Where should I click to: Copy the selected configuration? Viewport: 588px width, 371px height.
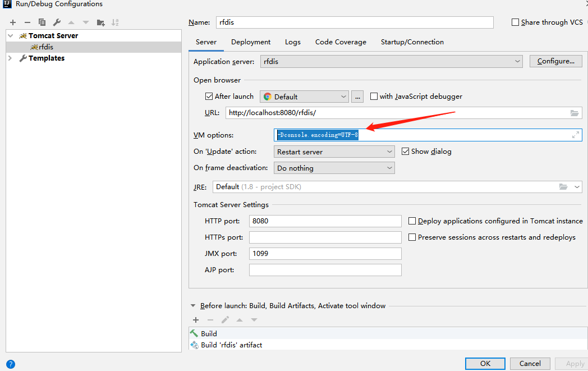click(x=42, y=22)
